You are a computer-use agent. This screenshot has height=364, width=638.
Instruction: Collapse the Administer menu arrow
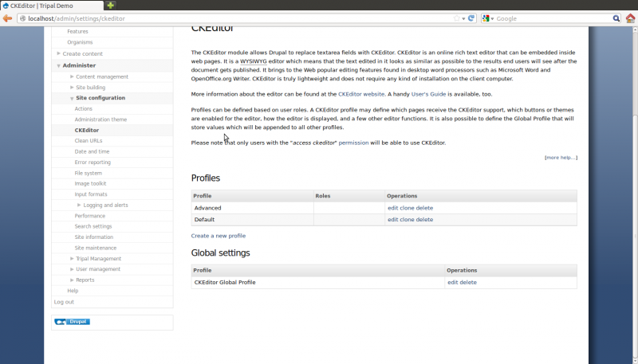click(x=58, y=65)
